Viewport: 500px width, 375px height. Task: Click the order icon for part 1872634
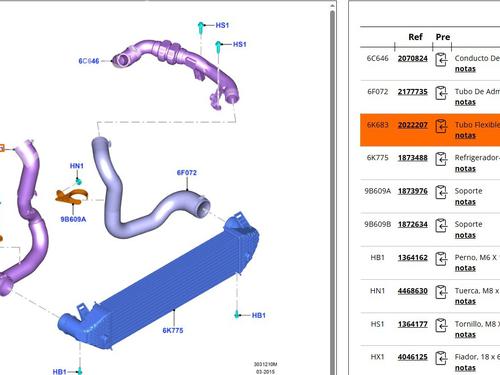(441, 225)
